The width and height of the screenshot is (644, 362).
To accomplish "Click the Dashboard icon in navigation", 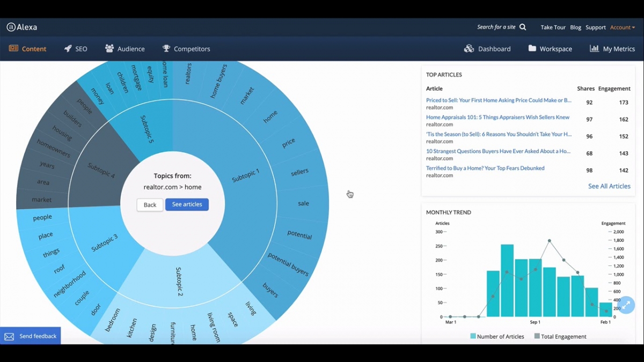I will 469,49.
